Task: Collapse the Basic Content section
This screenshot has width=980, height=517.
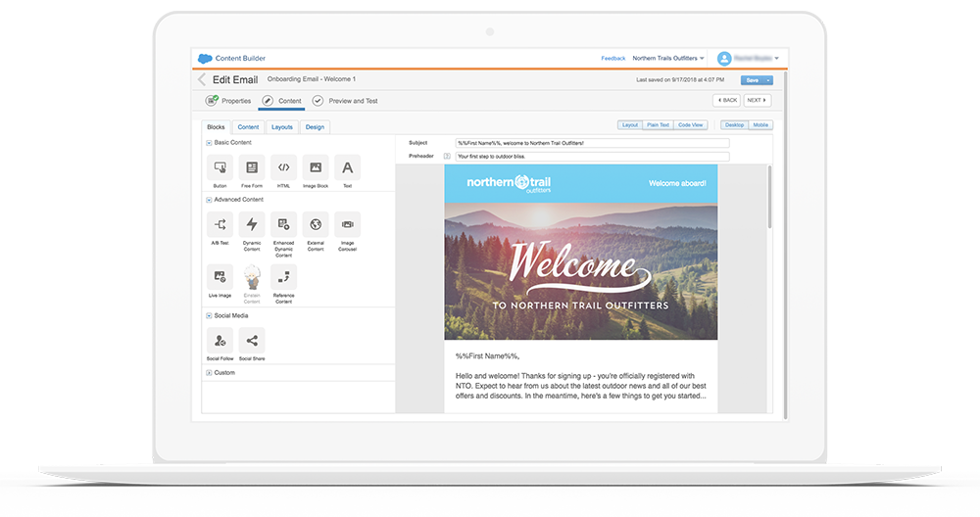Action: tap(209, 143)
